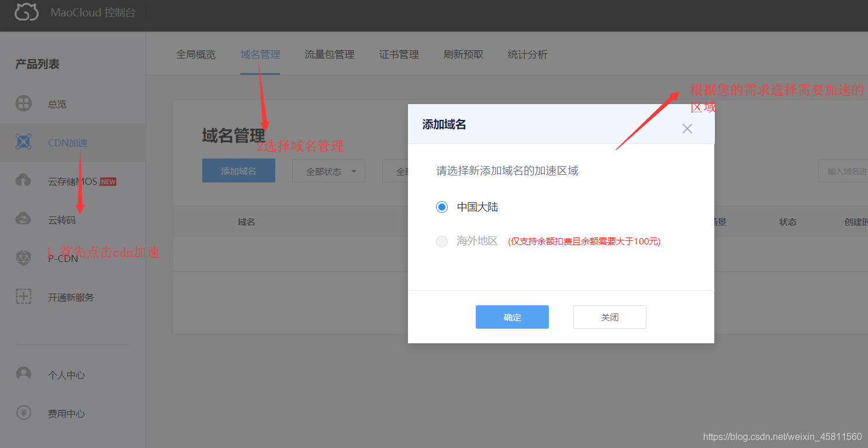
Task: Click the red NEW badge
Action: [108, 182]
